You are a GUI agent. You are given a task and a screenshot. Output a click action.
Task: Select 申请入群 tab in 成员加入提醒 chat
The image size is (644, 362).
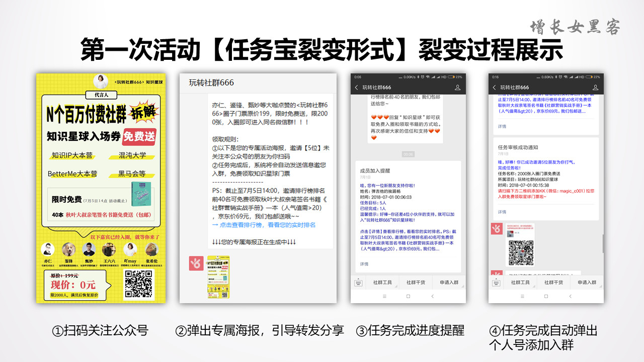449,283
